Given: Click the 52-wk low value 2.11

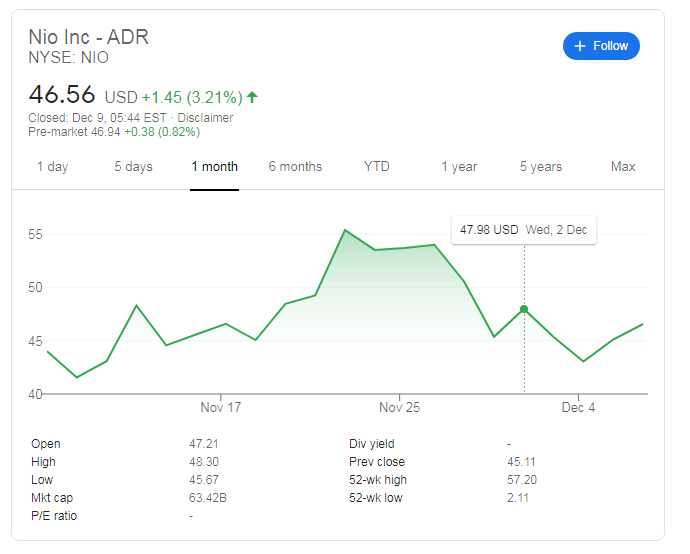Looking at the screenshot, I should point(518,498).
